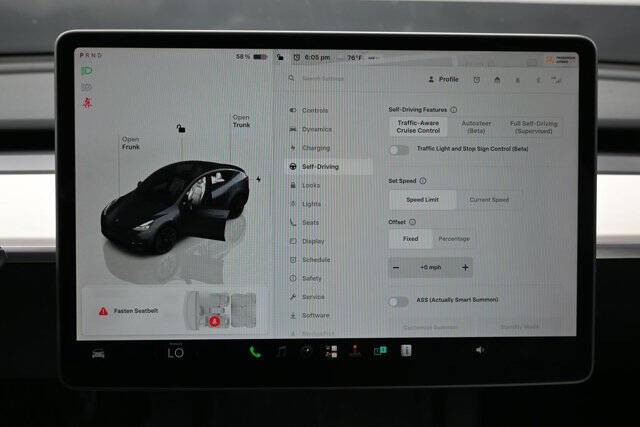Tap the seat occupancy diagram thumbnail
The width and height of the screenshot is (640, 427).
220,311
